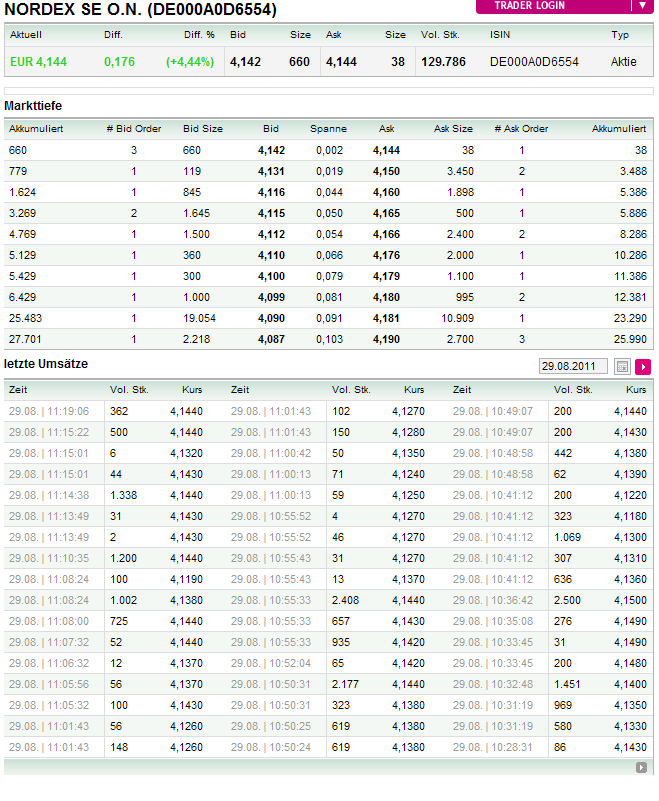
Task: Click the pink arrow submit button
Action: tap(643, 367)
